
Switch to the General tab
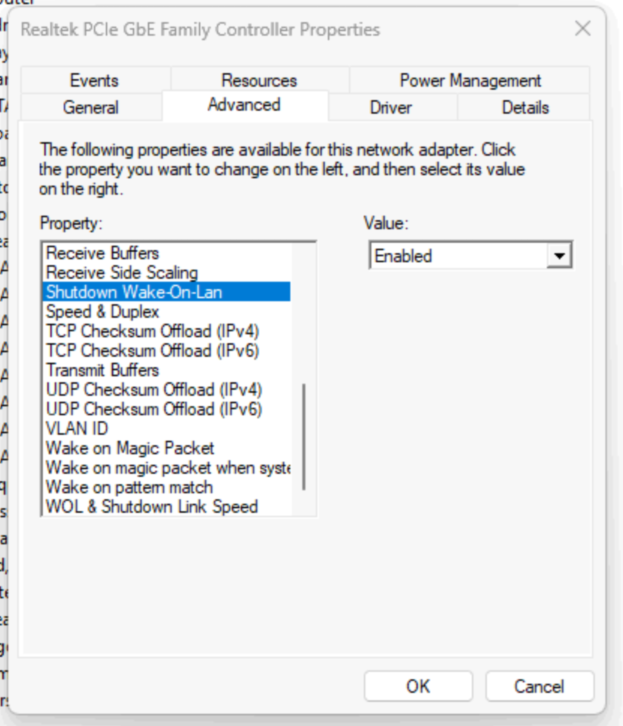point(91,107)
